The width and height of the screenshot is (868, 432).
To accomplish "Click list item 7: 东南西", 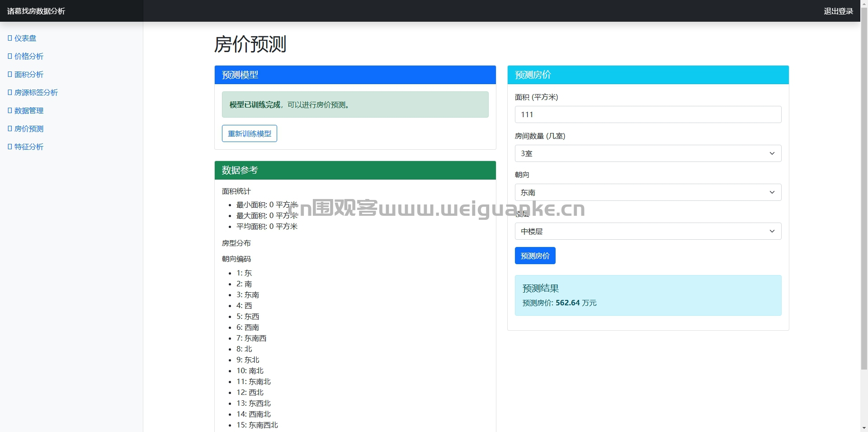I will click(251, 338).
